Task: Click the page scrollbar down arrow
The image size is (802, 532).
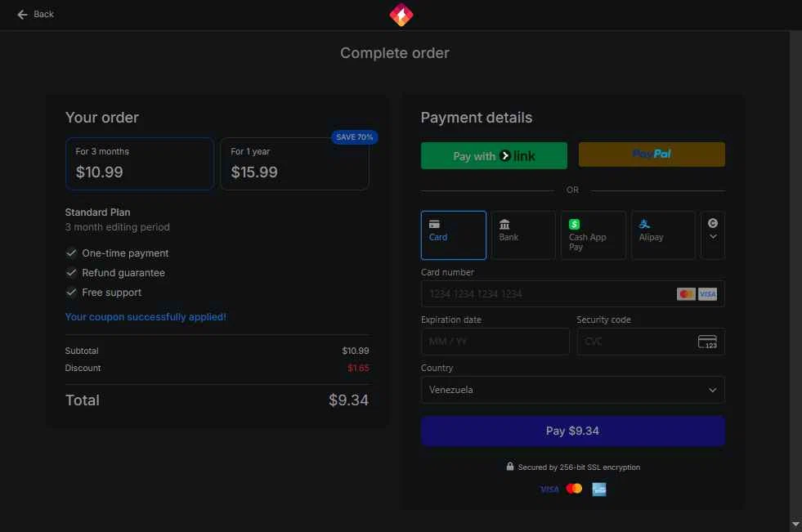Action: click(795, 525)
